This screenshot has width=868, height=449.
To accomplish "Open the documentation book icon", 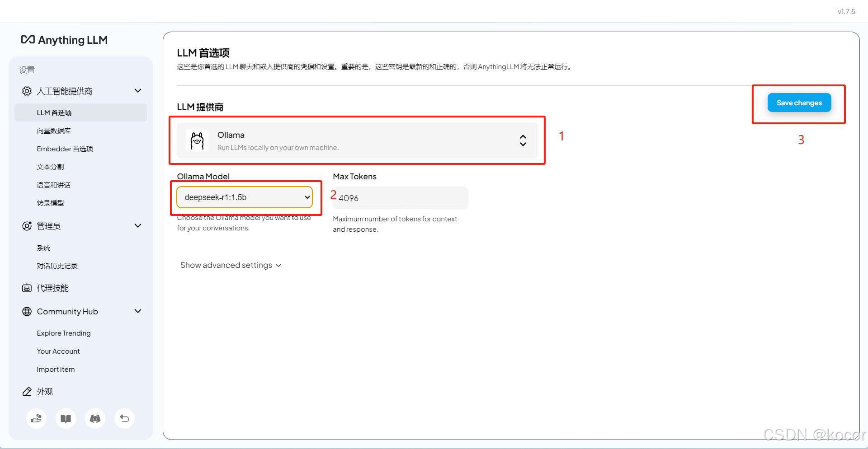I will coord(66,418).
